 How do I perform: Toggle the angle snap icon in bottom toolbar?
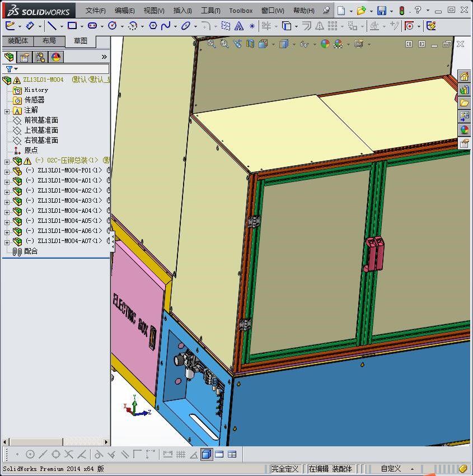[194, 455]
